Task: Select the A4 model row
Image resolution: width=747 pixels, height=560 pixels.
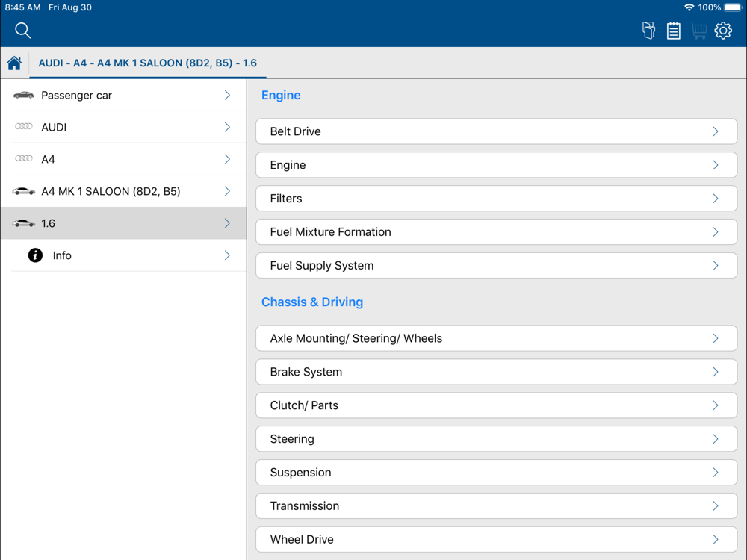Action: (x=123, y=159)
